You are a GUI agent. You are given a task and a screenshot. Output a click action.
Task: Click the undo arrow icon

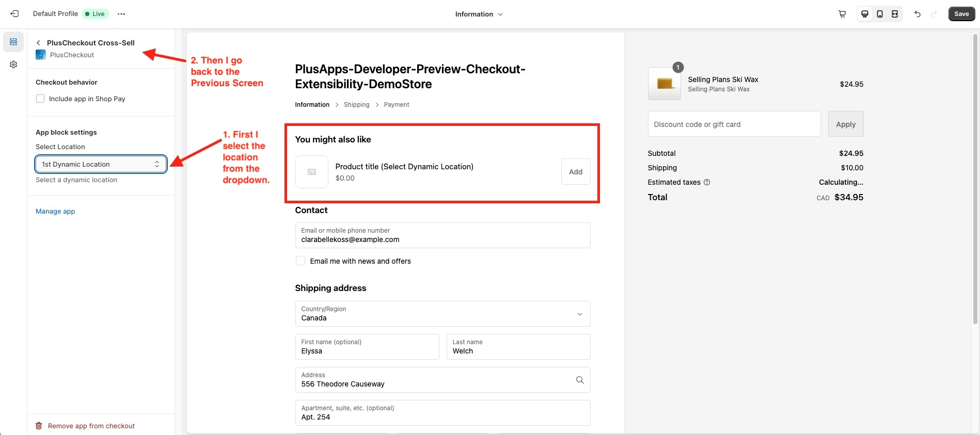pos(918,14)
